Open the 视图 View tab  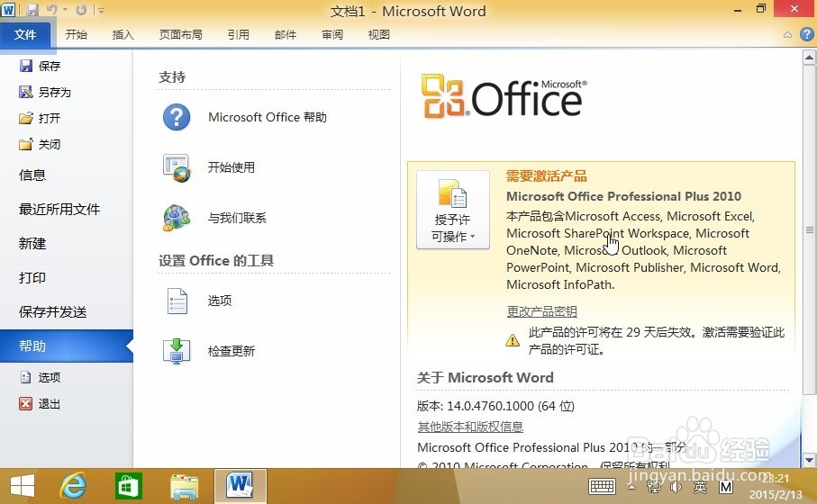pyautogui.click(x=379, y=35)
